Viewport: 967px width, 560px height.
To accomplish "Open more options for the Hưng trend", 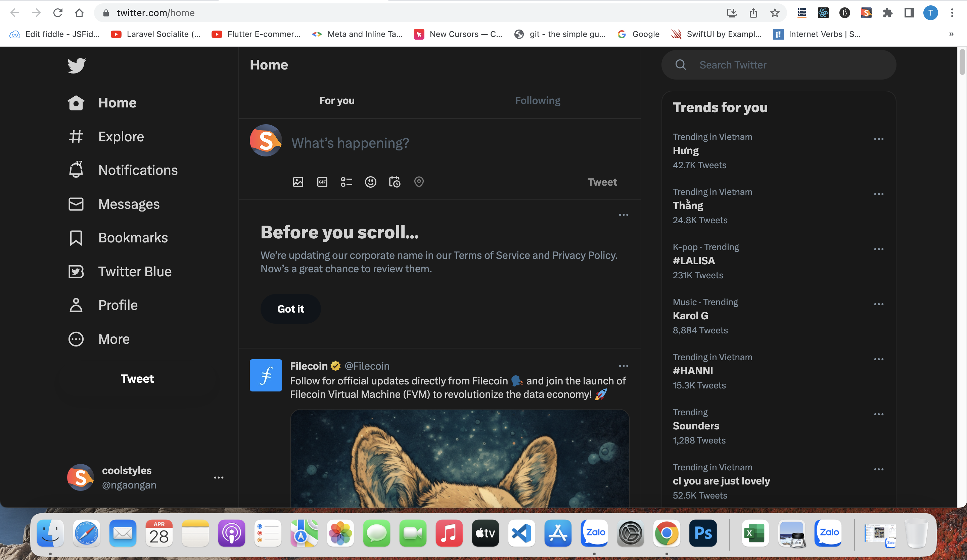I will click(879, 139).
